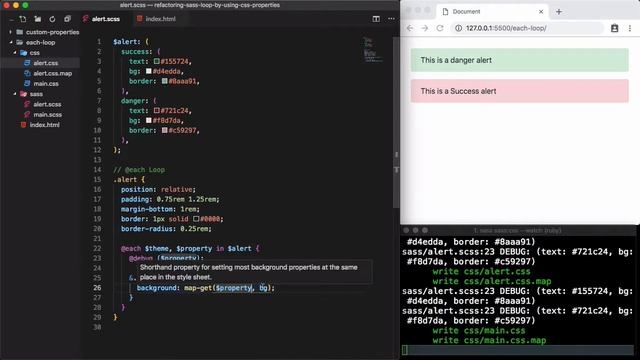Click line number 22 in gutter
The image size is (640, 360).
click(97, 248)
